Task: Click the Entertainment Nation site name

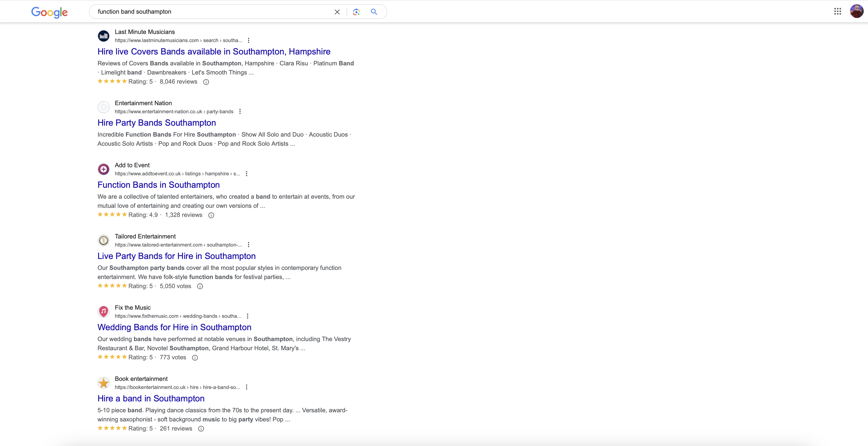Action: coord(143,103)
